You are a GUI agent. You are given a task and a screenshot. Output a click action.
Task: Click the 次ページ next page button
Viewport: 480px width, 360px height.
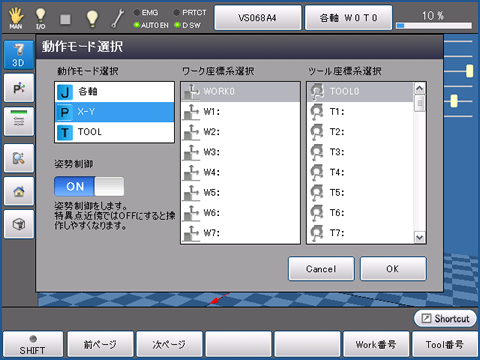[169, 345]
